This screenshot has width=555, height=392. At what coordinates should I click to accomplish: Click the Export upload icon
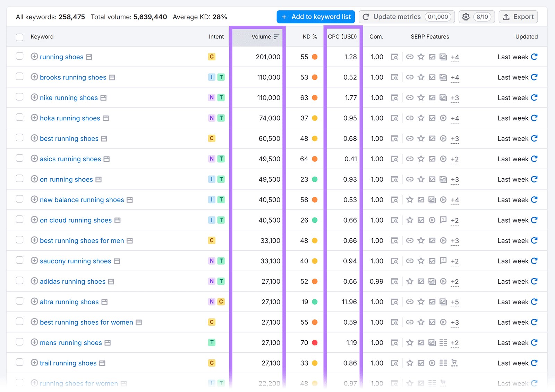[506, 17]
